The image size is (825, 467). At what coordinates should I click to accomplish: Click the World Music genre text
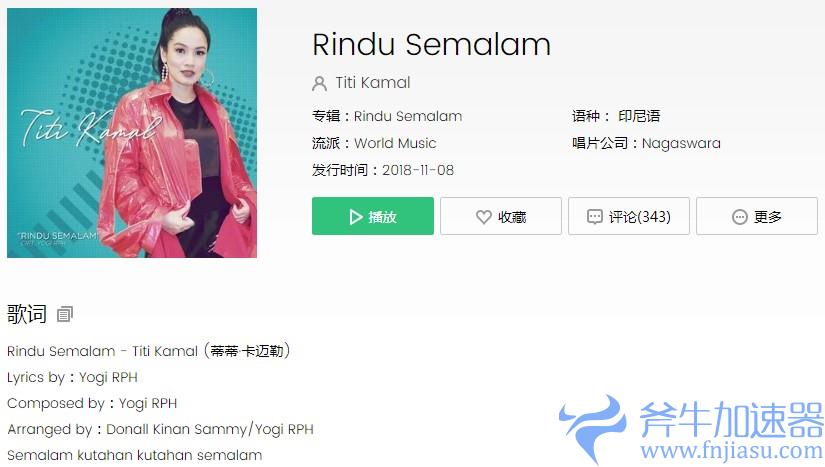click(x=395, y=143)
